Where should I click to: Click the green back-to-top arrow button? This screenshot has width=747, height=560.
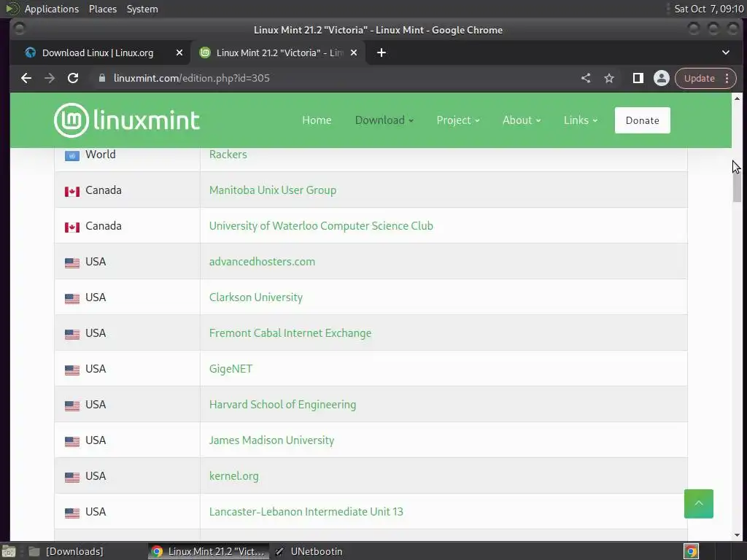[x=698, y=504]
